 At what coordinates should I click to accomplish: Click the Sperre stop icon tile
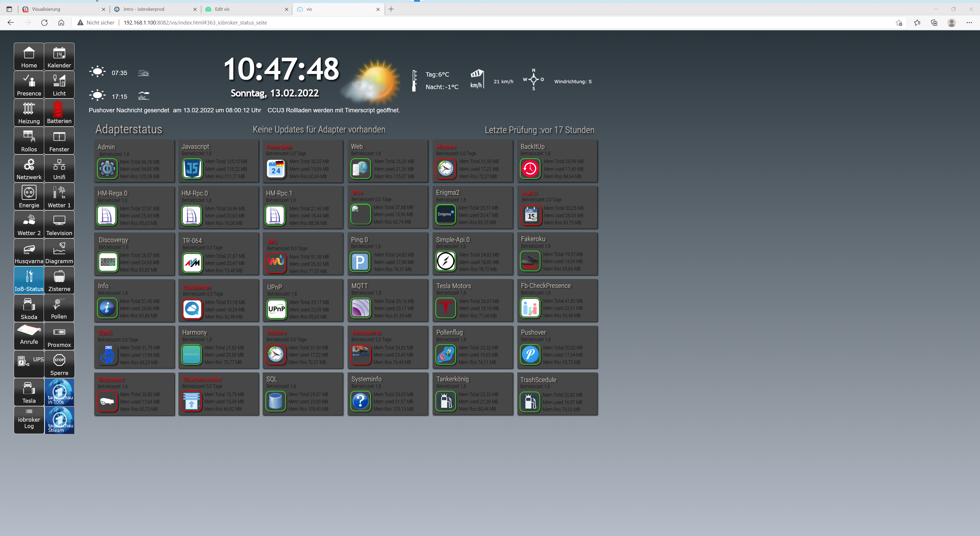pos(59,364)
